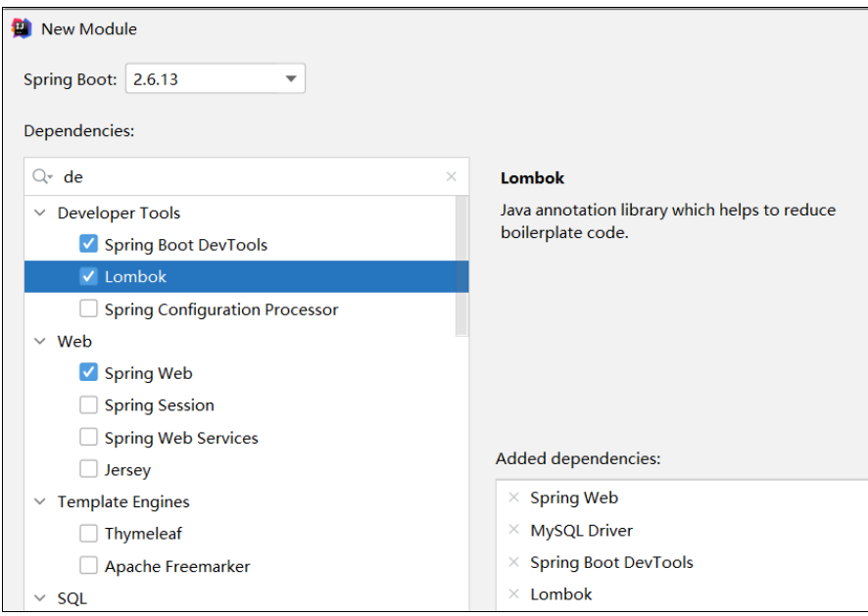Collapse the Web dependency group

(40, 342)
